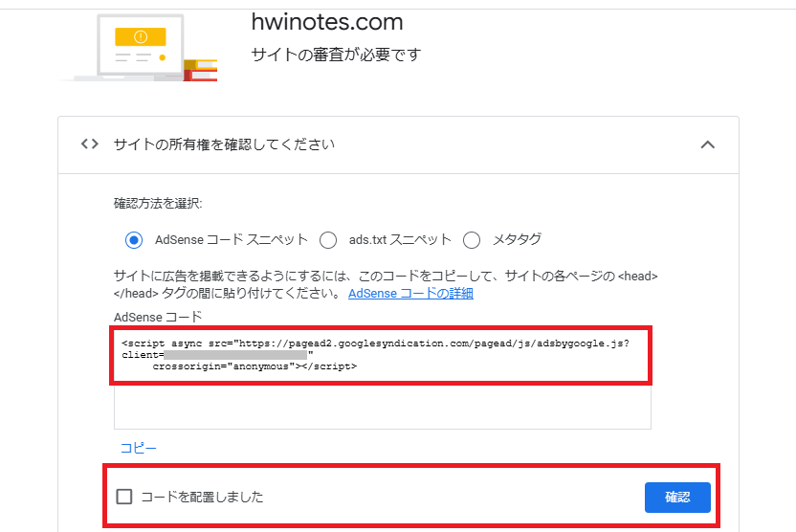
Task: Select the AdSense コード スニペット radio button
Action: tap(134, 240)
